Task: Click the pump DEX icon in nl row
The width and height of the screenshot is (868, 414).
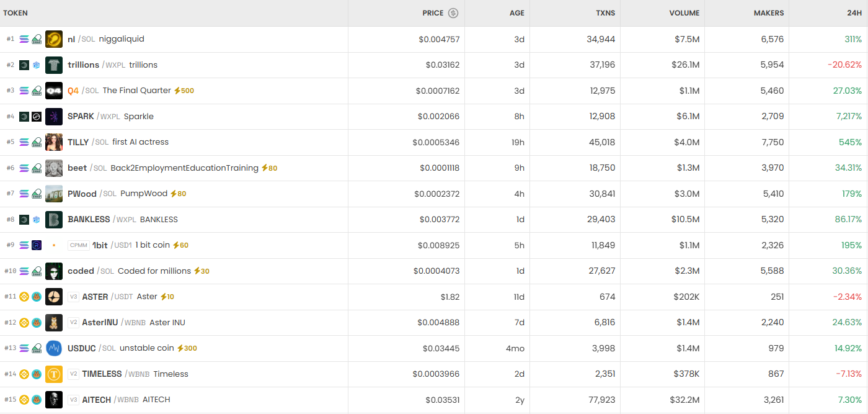Action: point(37,39)
